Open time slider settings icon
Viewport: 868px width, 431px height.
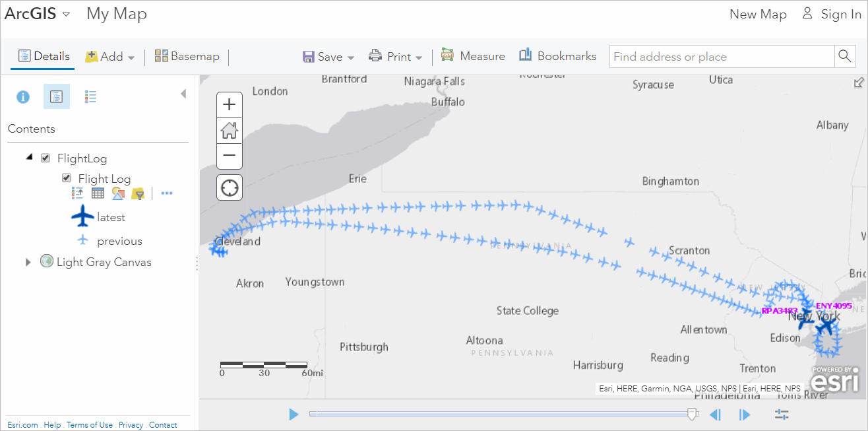782,414
